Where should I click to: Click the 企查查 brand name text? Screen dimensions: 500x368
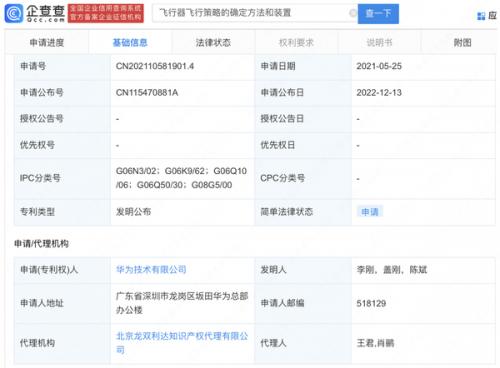(x=45, y=11)
